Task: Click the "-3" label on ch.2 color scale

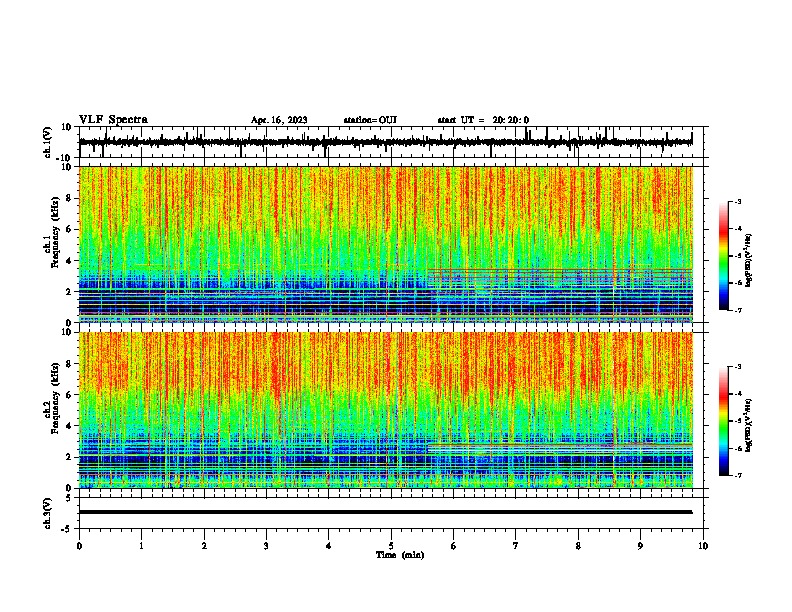Action: [x=737, y=367]
